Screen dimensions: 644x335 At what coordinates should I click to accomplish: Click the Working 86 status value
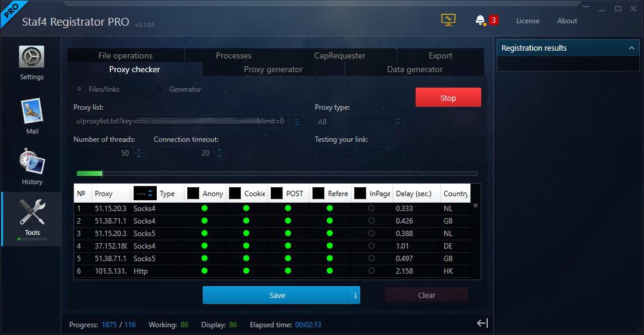[184, 325]
